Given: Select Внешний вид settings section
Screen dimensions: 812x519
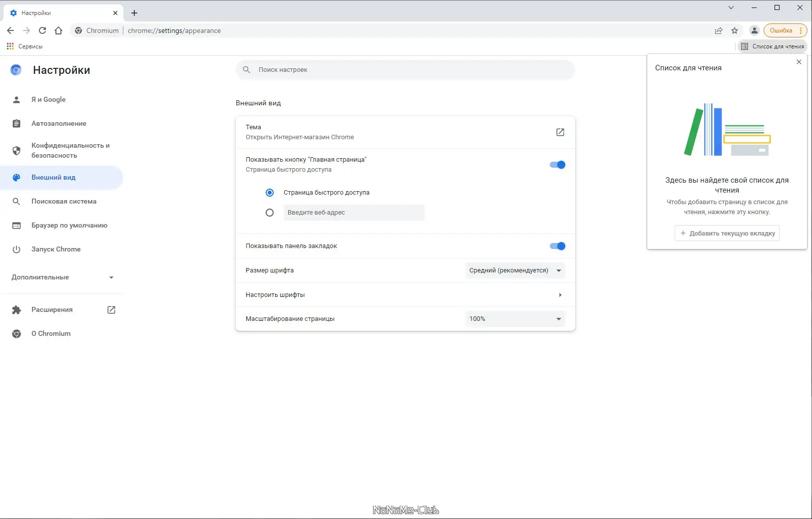Looking at the screenshot, I should 61,178.
